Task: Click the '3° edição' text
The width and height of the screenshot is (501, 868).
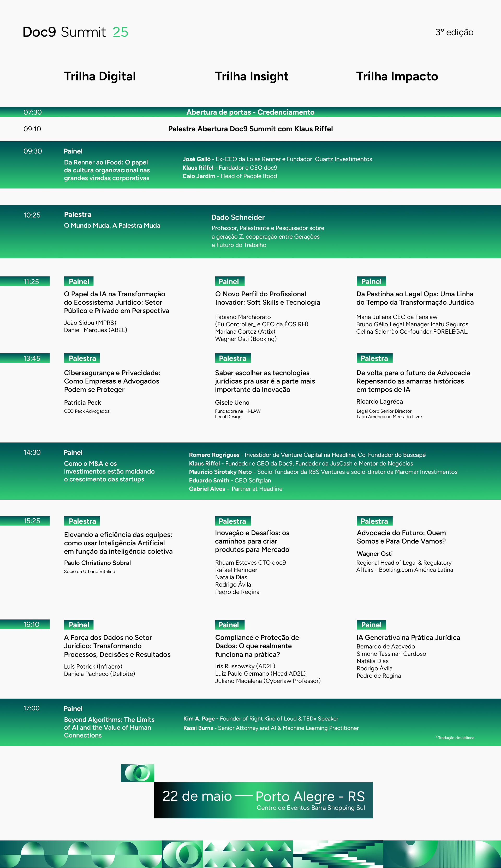Action: pos(455,32)
